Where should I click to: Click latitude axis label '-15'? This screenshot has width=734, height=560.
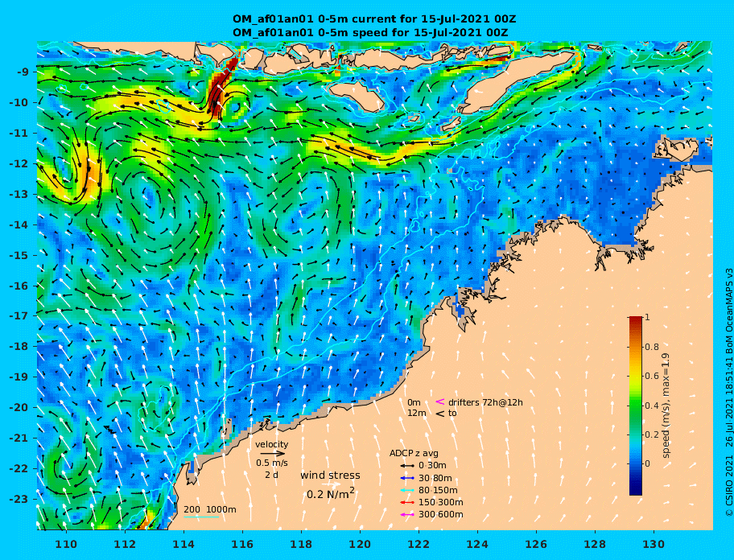(x=21, y=255)
